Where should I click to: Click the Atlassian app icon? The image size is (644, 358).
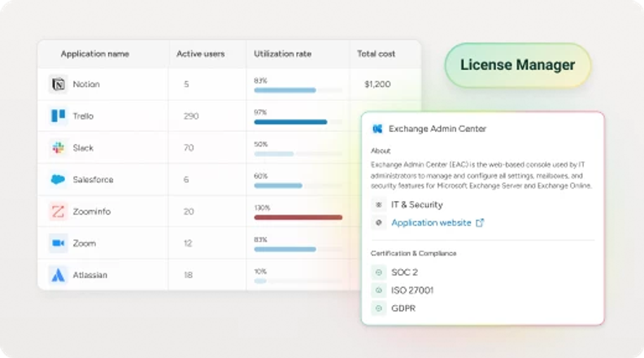pos(59,275)
